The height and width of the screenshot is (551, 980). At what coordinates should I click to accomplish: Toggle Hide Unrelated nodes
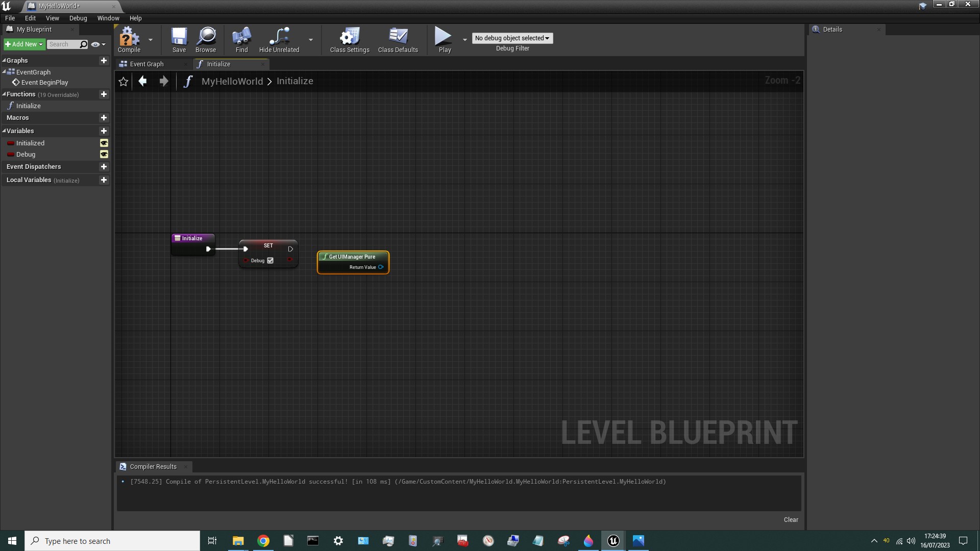279,40
